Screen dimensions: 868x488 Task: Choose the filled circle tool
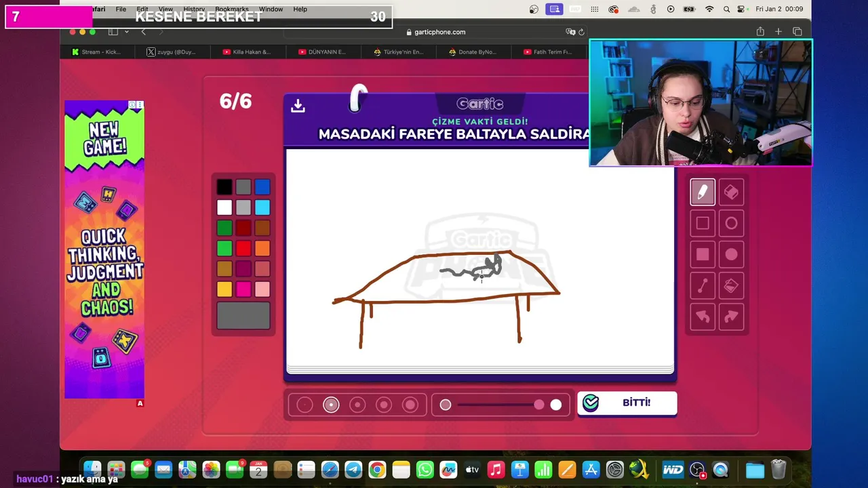tap(731, 254)
